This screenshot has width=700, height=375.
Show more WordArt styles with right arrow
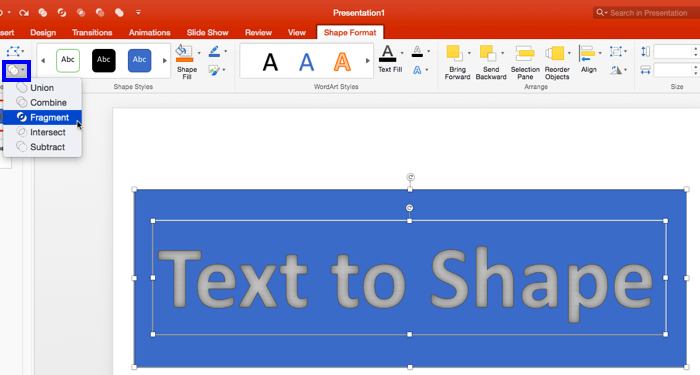368,61
